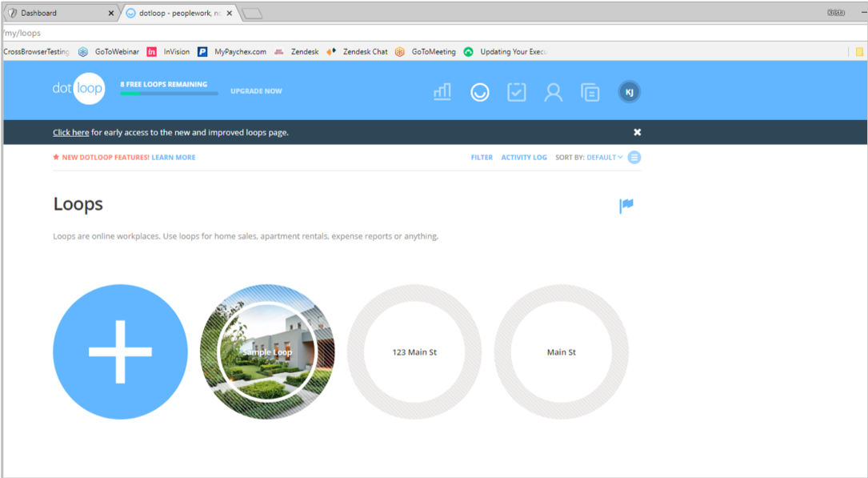Switch to the dotloop peoplework browser tab
The height and width of the screenshot is (478, 868).
point(172,13)
